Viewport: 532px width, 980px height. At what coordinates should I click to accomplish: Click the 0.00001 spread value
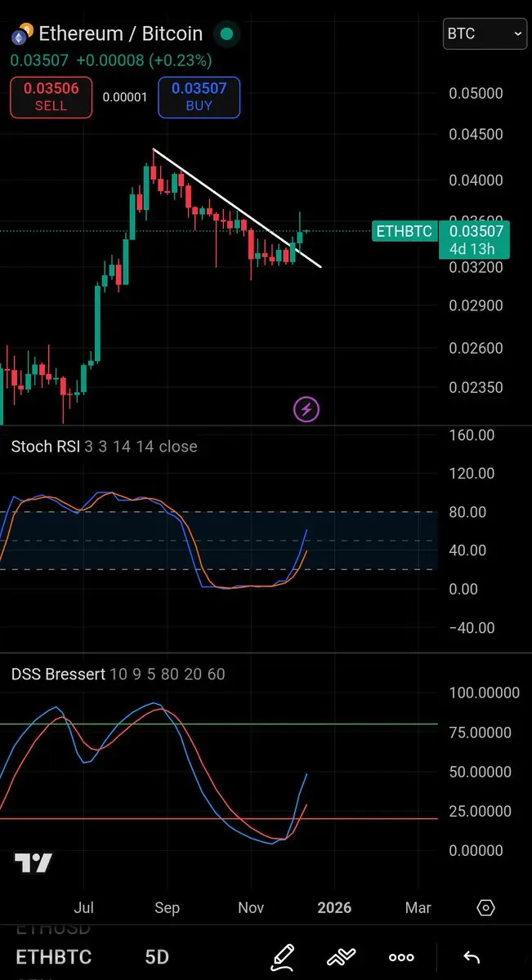(125, 97)
